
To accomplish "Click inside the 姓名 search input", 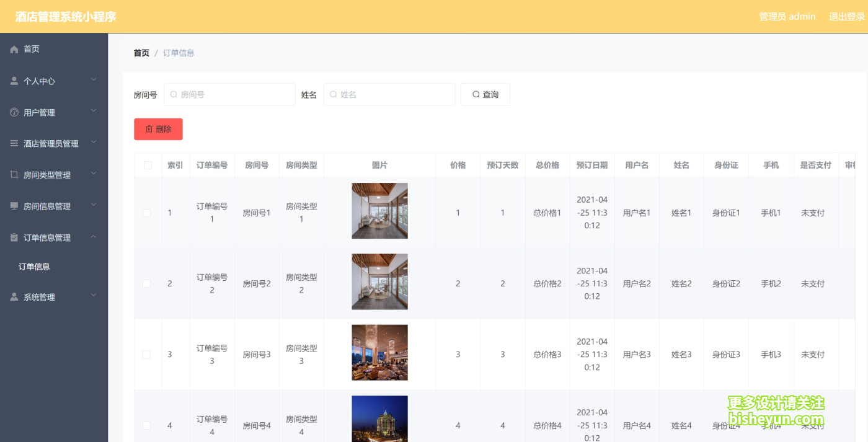I will tap(389, 94).
